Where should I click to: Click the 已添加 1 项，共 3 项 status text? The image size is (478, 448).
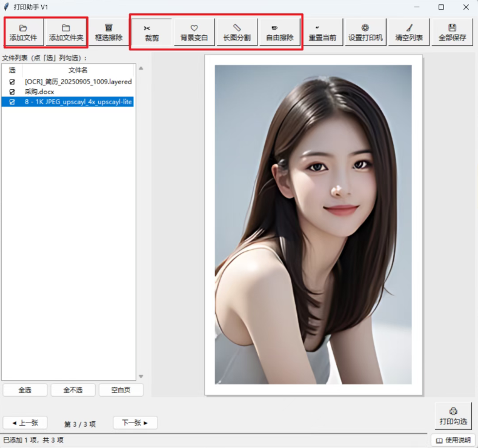coord(33,440)
